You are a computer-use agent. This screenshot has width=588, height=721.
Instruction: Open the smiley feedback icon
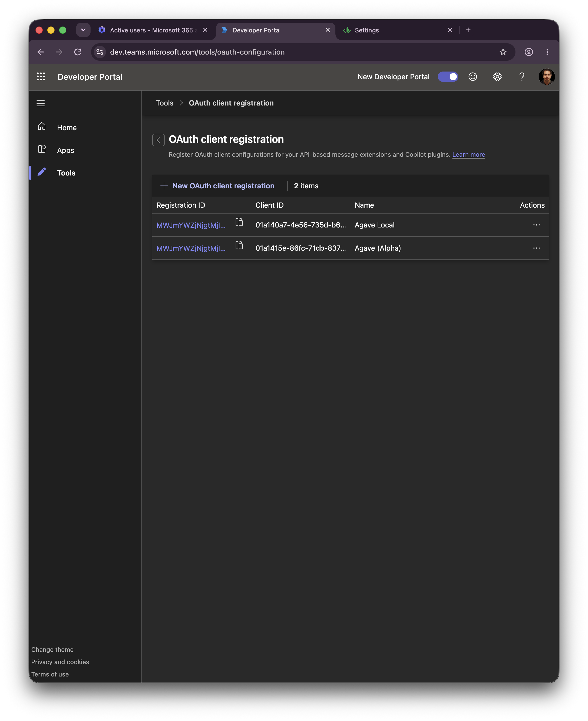(473, 77)
